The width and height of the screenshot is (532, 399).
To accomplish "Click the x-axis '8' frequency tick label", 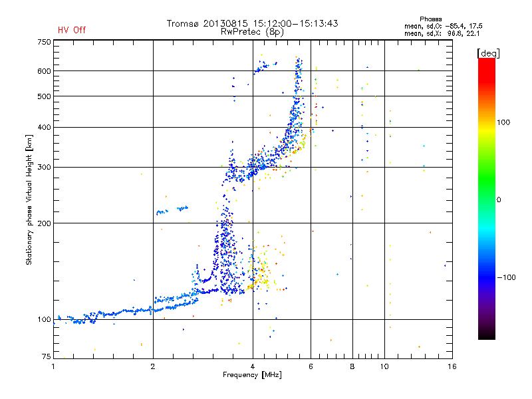I will (x=352, y=366).
